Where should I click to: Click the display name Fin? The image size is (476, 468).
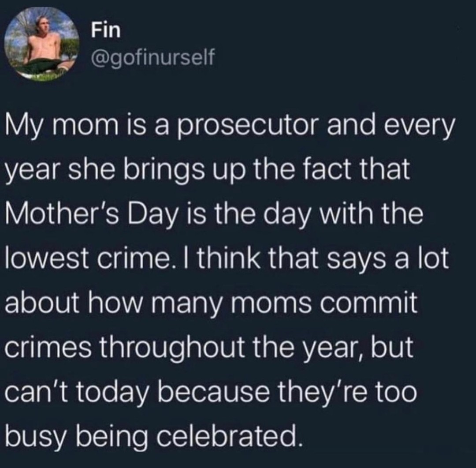click(x=106, y=30)
